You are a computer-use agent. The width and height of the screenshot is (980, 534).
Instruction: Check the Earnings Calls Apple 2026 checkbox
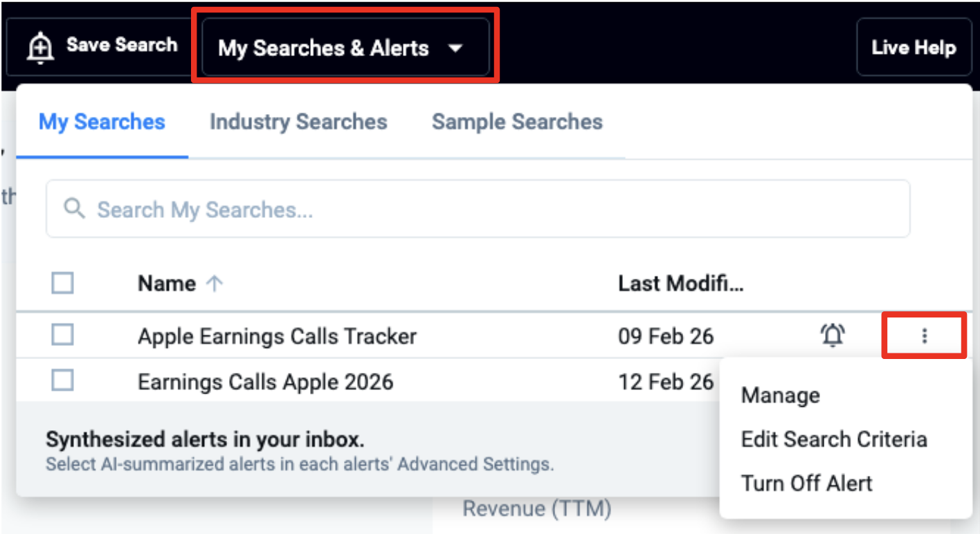(62, 380)
